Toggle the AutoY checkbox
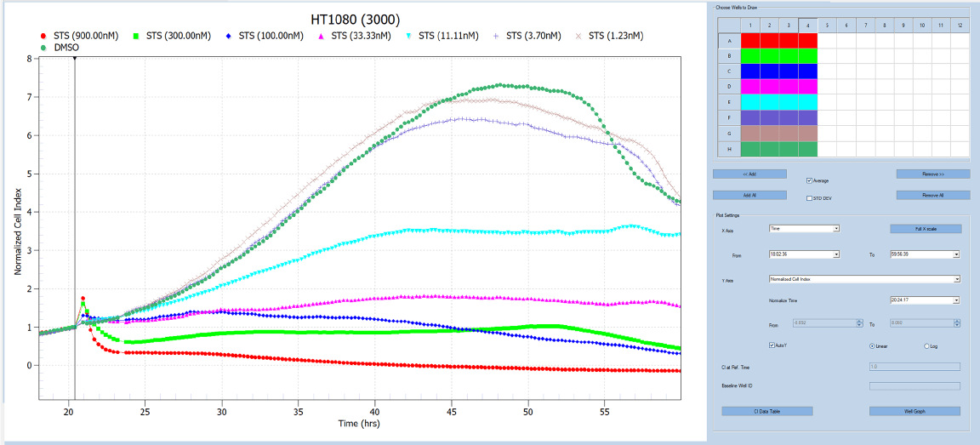Image resolution: width=980 pixels, height=445 pixels. [772, 345]
